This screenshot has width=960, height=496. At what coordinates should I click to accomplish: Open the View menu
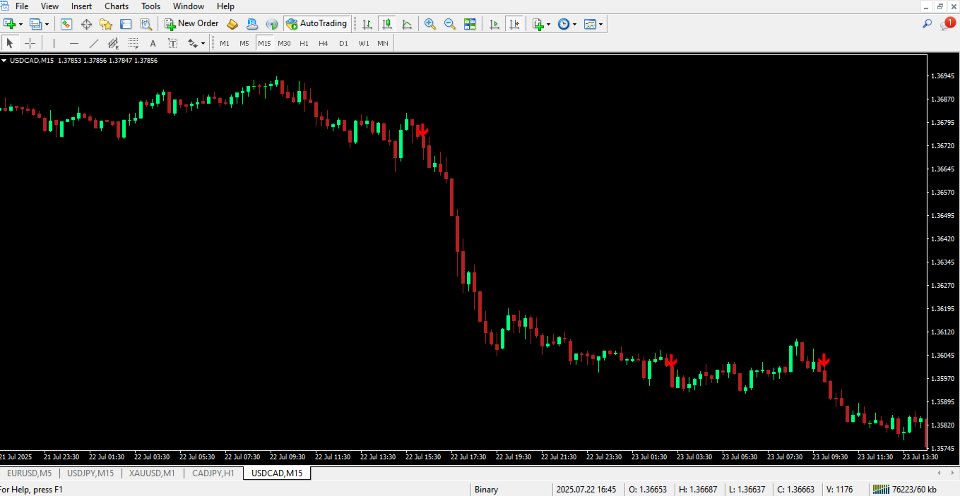coord(50,6)
